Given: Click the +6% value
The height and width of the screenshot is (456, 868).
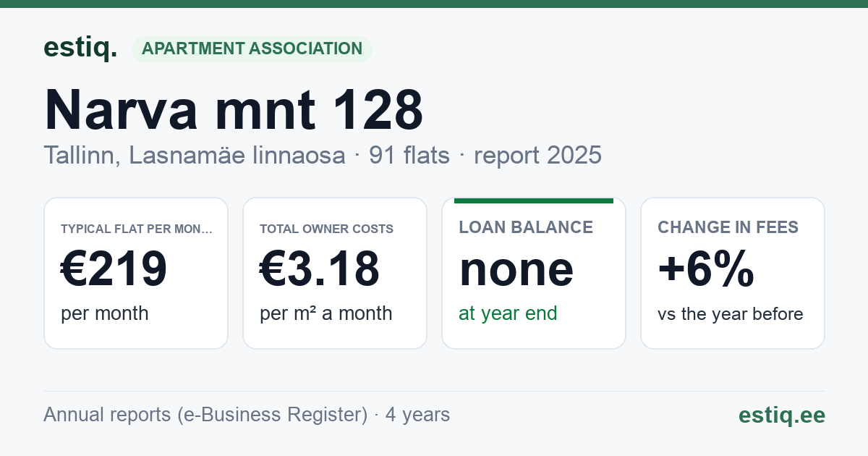Looking at the screenshot, I should [x=706, y=269].
